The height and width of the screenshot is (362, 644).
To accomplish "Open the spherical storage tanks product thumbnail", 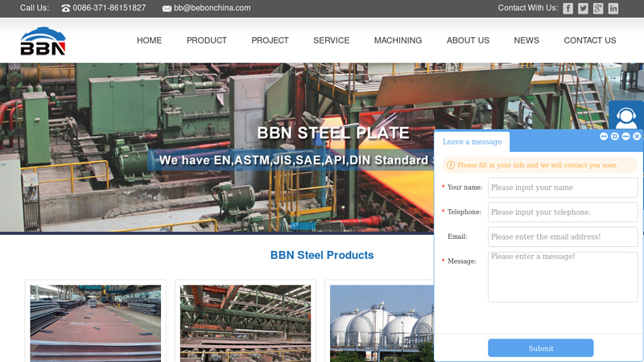I will (382, 323).
